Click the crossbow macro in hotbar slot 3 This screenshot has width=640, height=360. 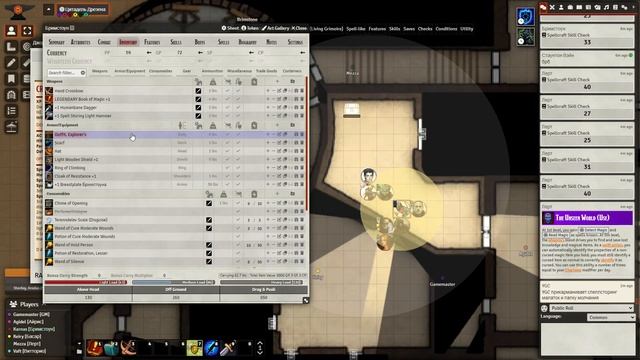click(128, 348)
